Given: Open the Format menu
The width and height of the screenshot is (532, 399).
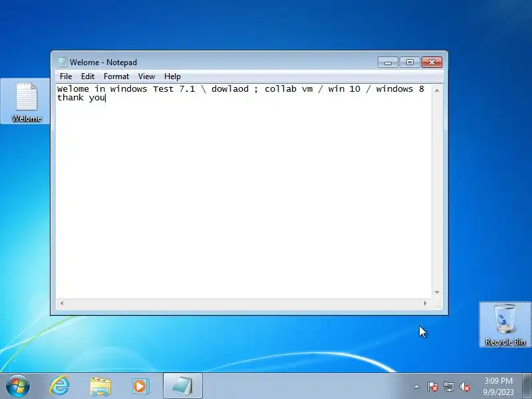Looking at the screenshot, I should [116, 76].
